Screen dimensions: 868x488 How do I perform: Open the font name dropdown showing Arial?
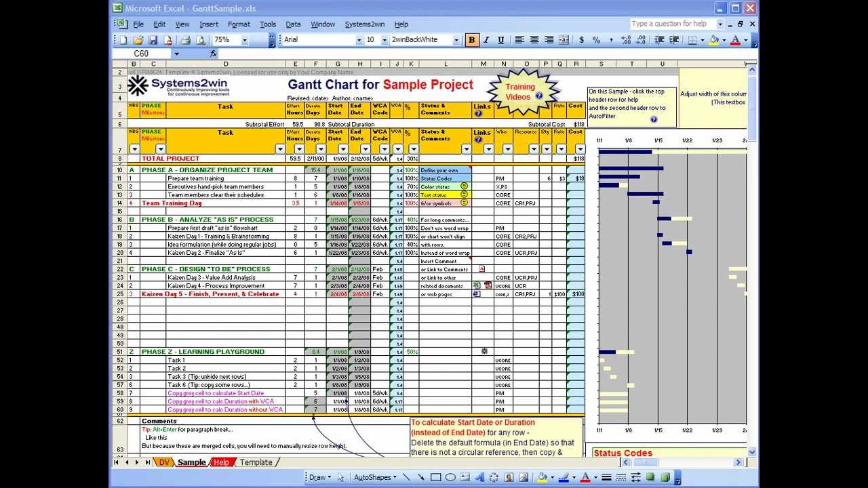359,40
